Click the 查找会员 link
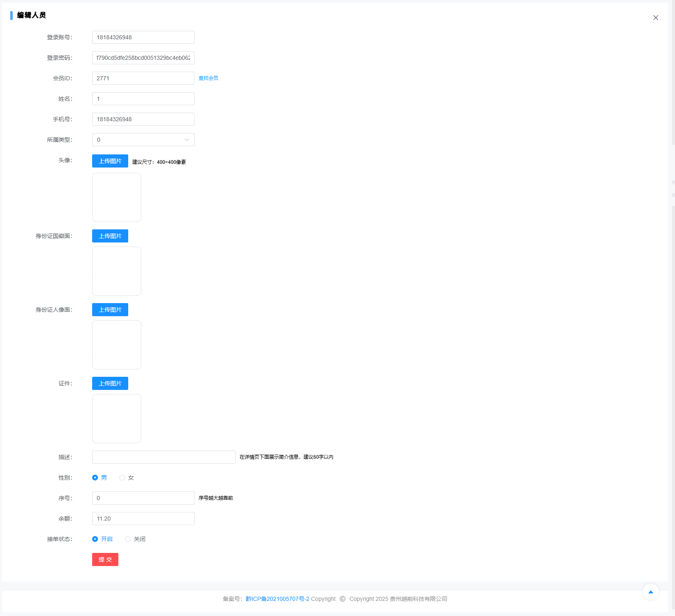Screen dimensions: 675x616 pyautogui.click(x=208, y=78)
